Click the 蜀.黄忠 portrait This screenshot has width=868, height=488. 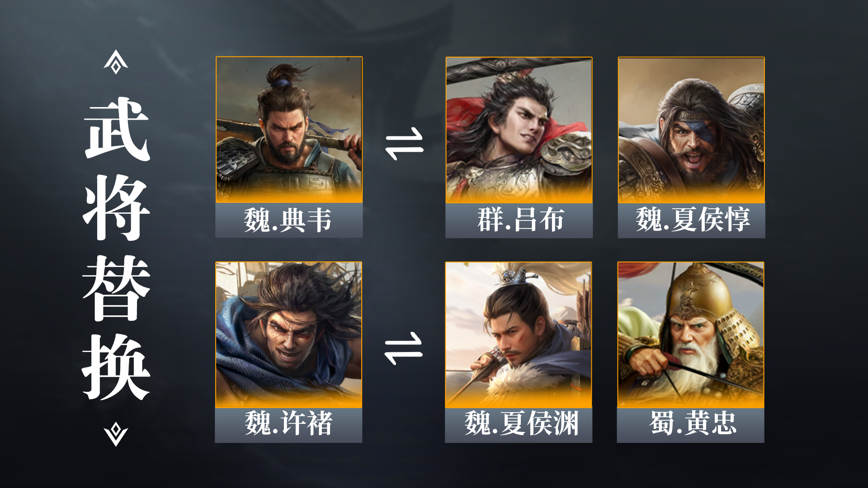pos(691,334)
